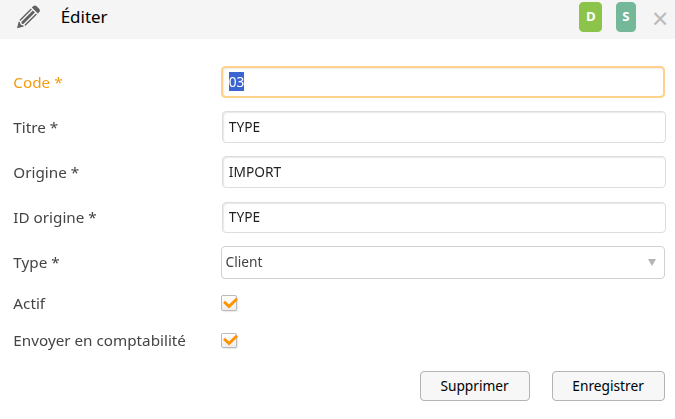Open the Type dropdown showing Client
Screen dimensions: 675x419
point(443,262)
